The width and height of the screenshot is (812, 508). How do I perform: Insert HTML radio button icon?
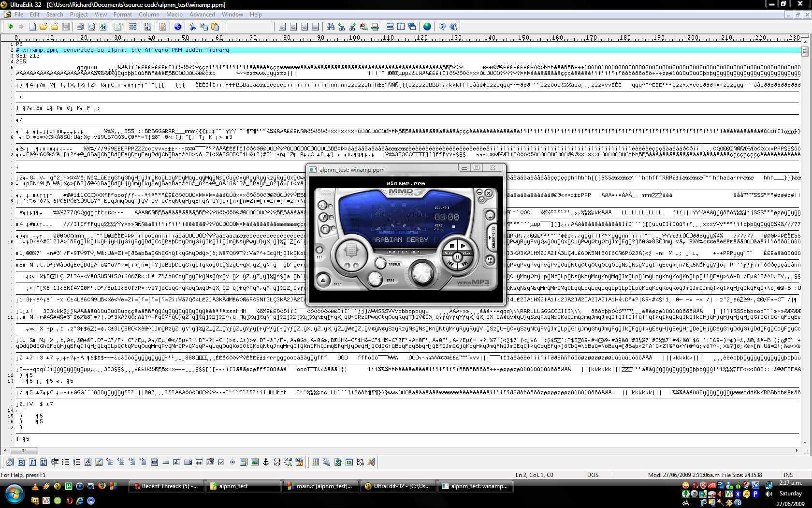pyautogui.click(x=232, y=462)
